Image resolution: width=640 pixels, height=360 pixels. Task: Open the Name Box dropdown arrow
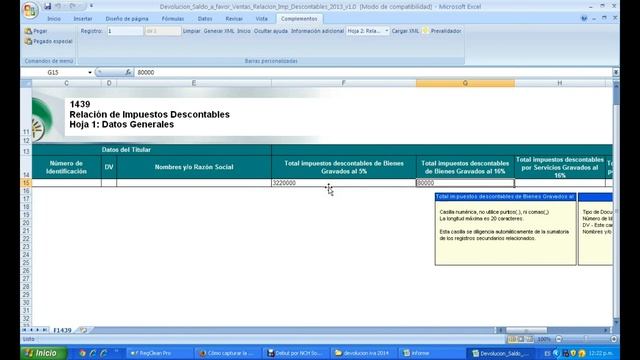pyautogui.click(x=89, y=73)
